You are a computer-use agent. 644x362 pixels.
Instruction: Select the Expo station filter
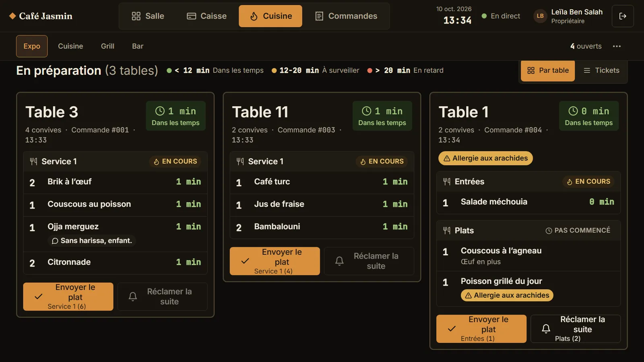(x=32, y=46)
